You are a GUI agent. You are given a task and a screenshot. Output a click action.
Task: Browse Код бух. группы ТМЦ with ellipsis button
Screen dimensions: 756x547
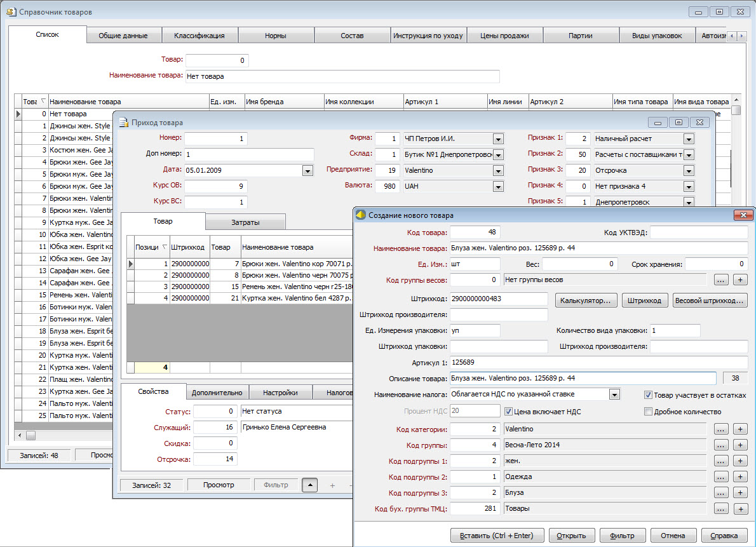tap(720, 508)
